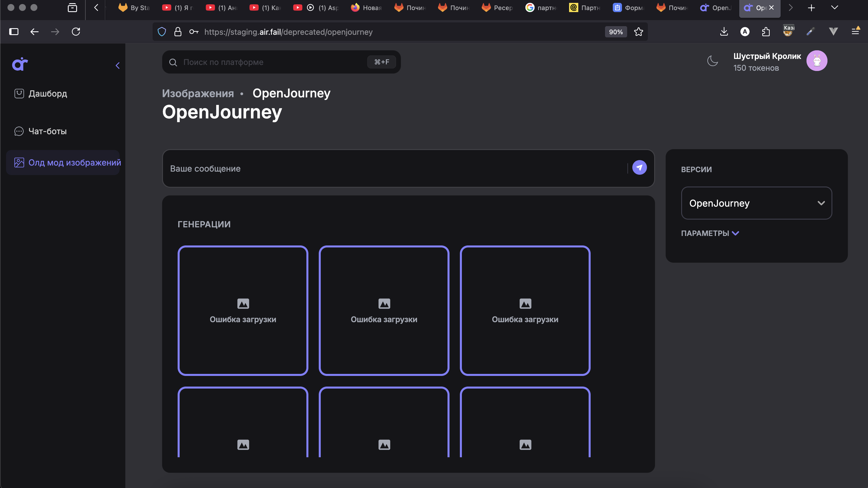
Task: Click the key permissions icon in address bar
Action: 194,32
